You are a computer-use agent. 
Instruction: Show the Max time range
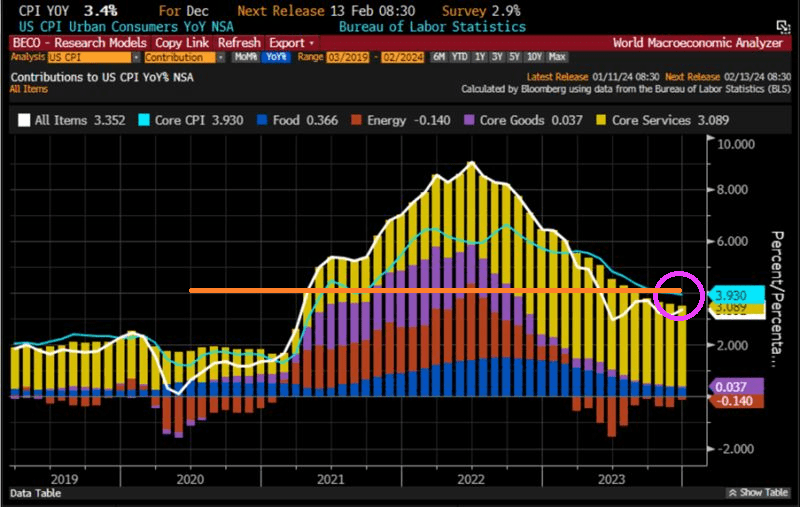point(558,58)
